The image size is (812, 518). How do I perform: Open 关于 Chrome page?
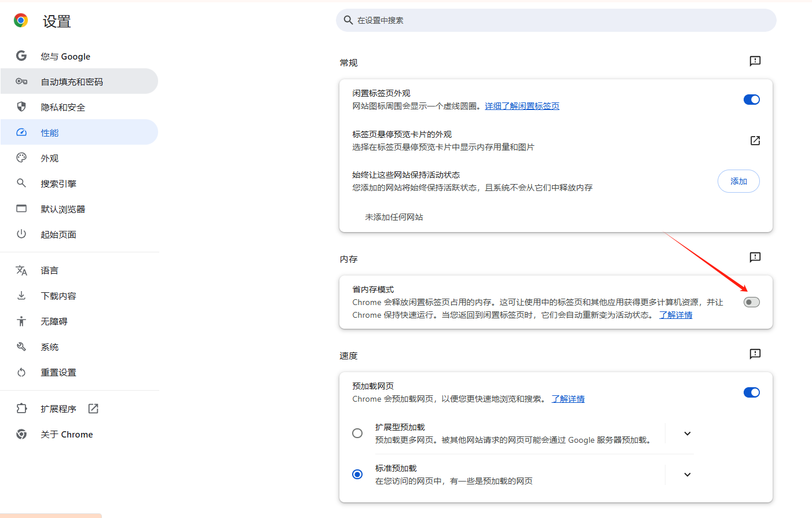[x=79, y=434]
